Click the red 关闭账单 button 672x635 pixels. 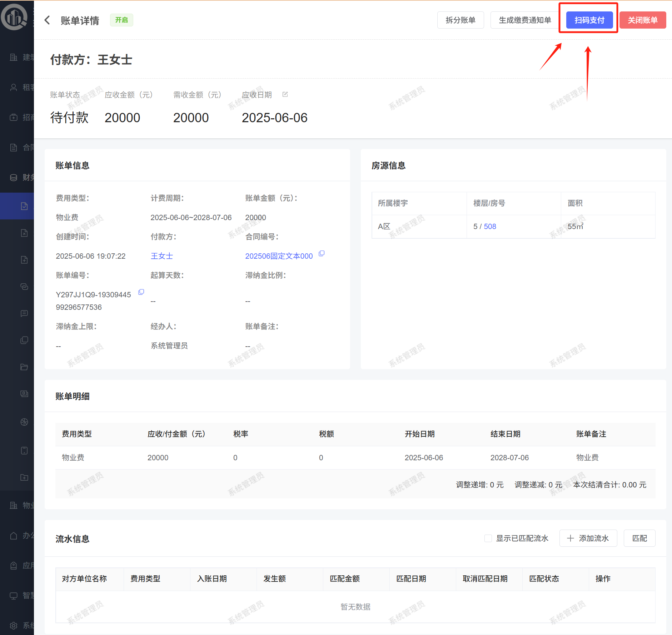point(642,20)
